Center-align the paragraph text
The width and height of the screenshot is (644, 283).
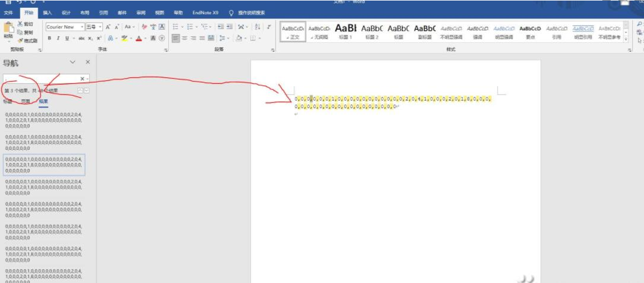(184, 38)
